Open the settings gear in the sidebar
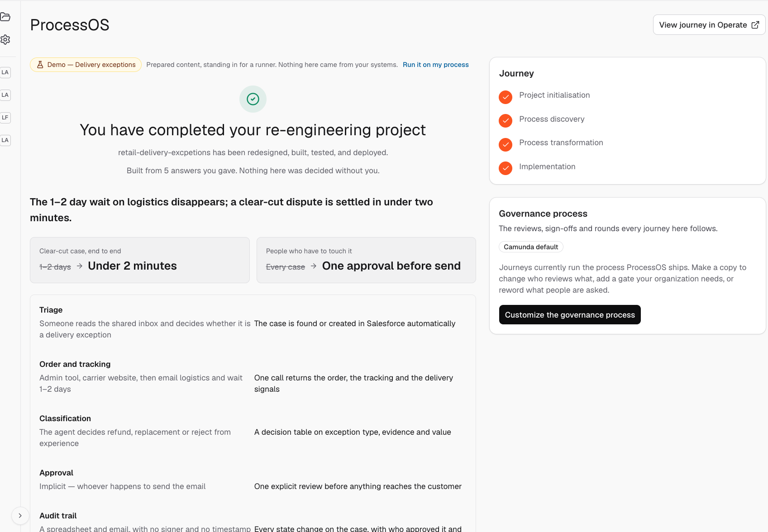768x532 pixels. pos(5,40)
